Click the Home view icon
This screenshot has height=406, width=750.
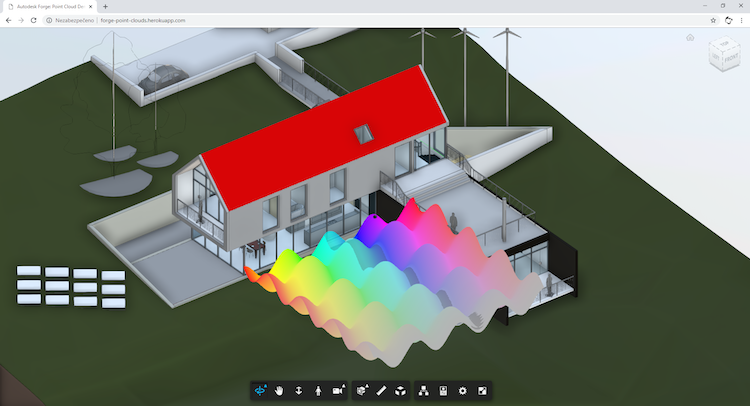tap(690, 37)
